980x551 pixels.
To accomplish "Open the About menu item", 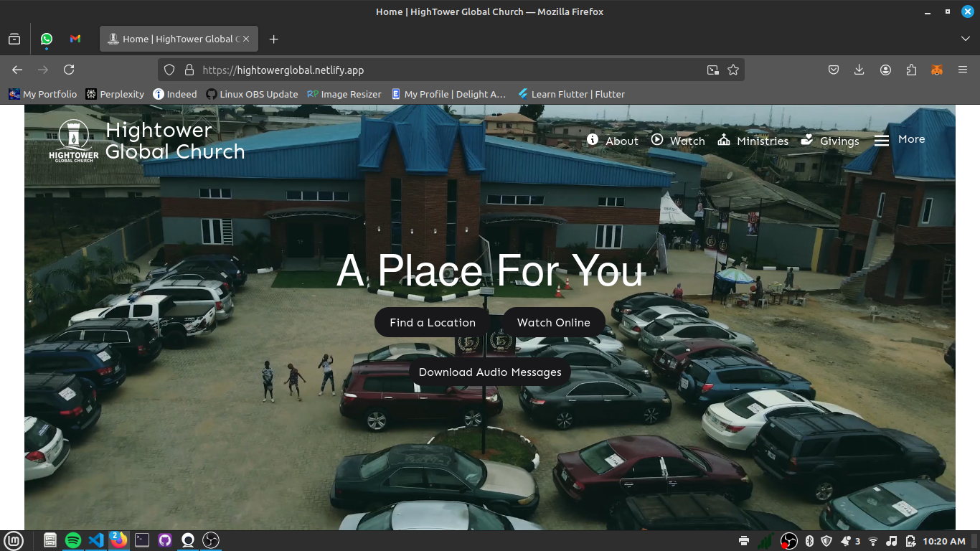I will click(x=613, y=141).
